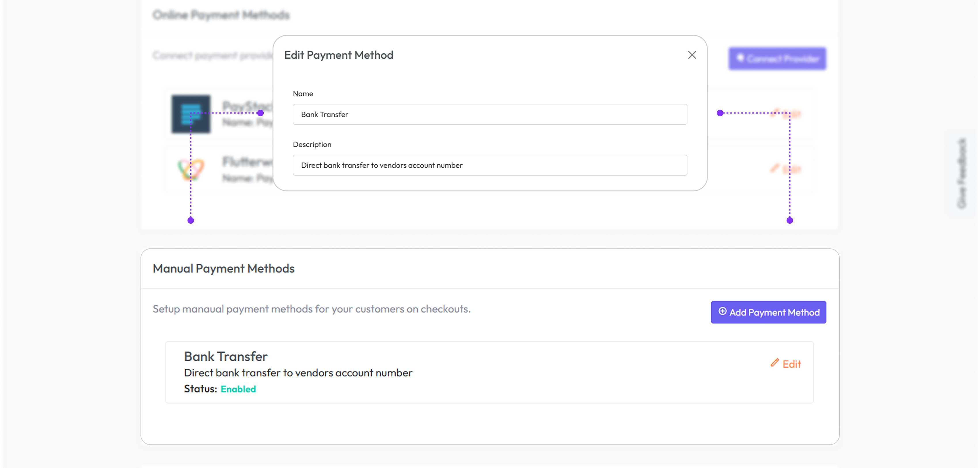This screenshot has width=980, height=468.
Task: Click the Add Payment Method button
Action: click(x=768, y=312)
